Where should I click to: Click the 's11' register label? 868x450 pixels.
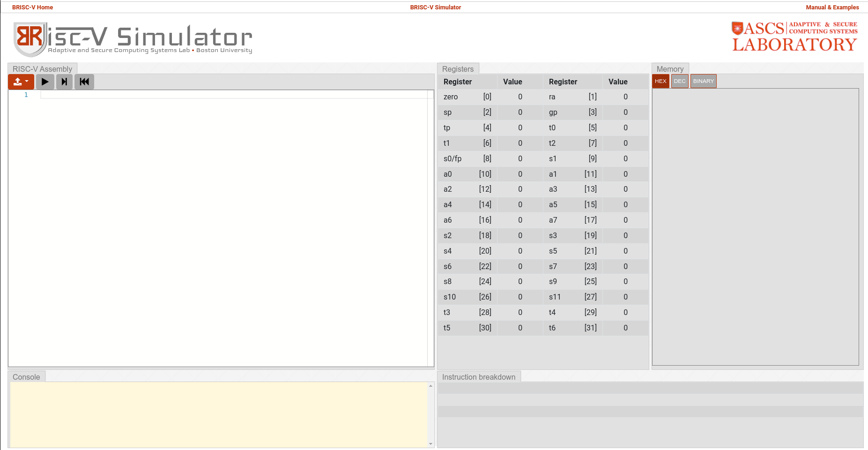[x=555, y=297]
